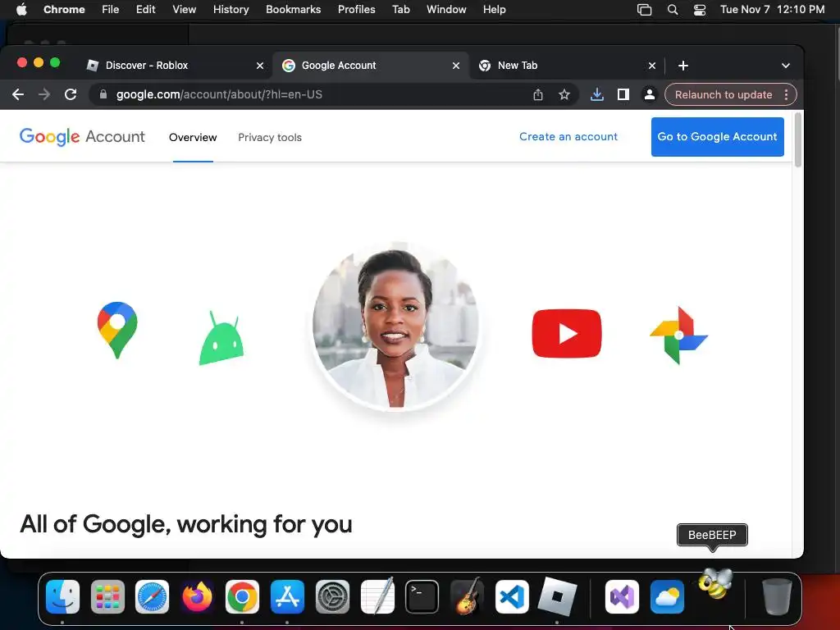Open Chrome downloads icon
The height and width of the screenshot is (630, 840).
pos(597,95)
